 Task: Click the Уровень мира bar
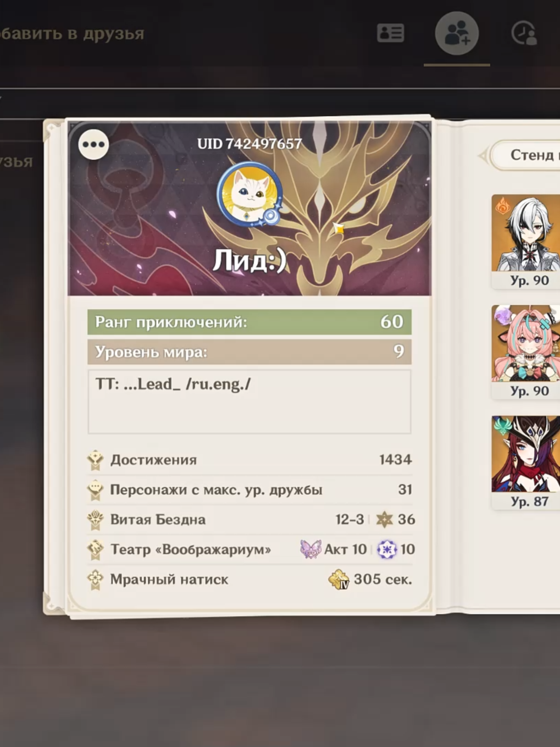point(249,352)
